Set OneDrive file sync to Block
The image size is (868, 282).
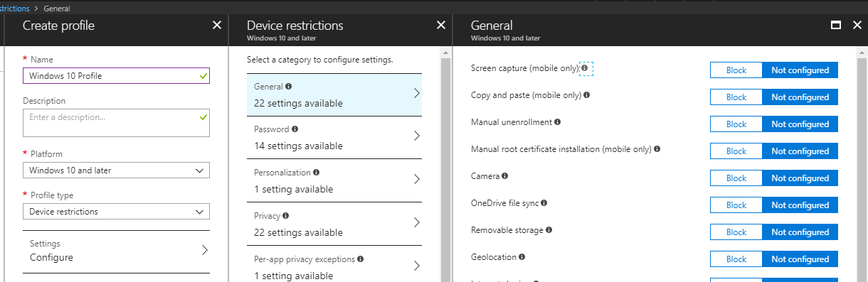click(x=736, y=205)
